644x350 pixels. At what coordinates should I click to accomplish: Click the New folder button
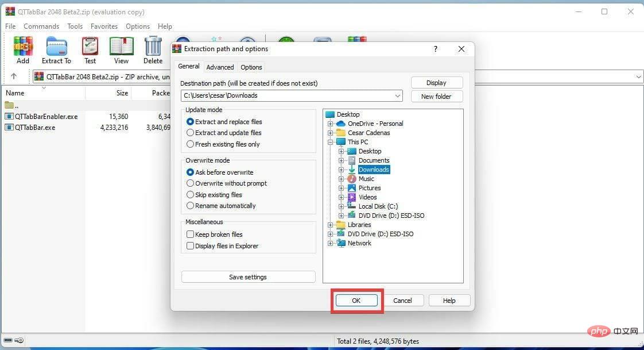[437, 96]
